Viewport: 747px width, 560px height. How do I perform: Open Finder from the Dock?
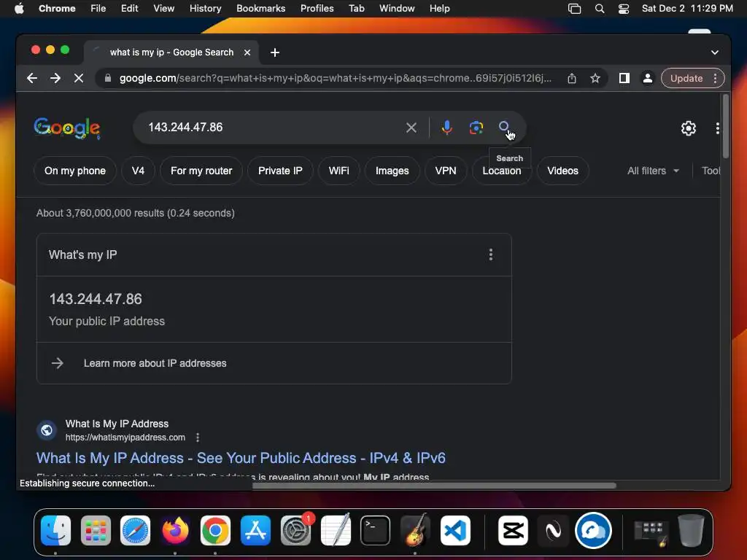(x=55, y=531)
